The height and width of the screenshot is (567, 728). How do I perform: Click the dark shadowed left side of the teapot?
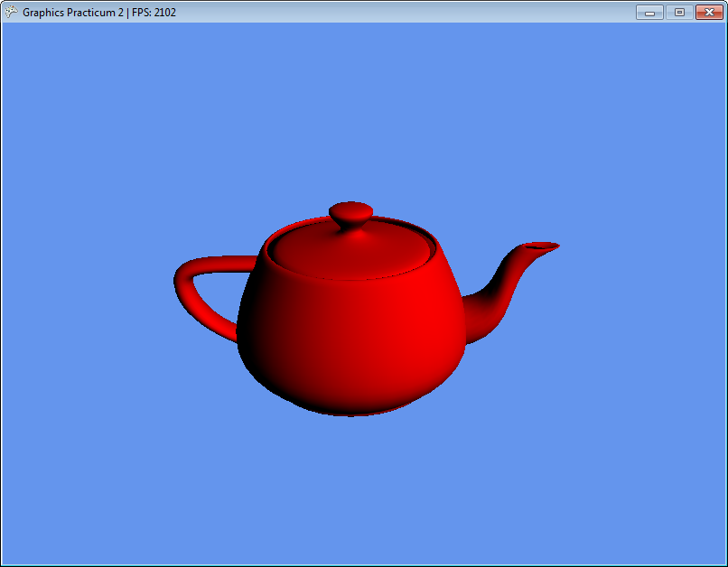pyautogui.click(x=257, y=343)
